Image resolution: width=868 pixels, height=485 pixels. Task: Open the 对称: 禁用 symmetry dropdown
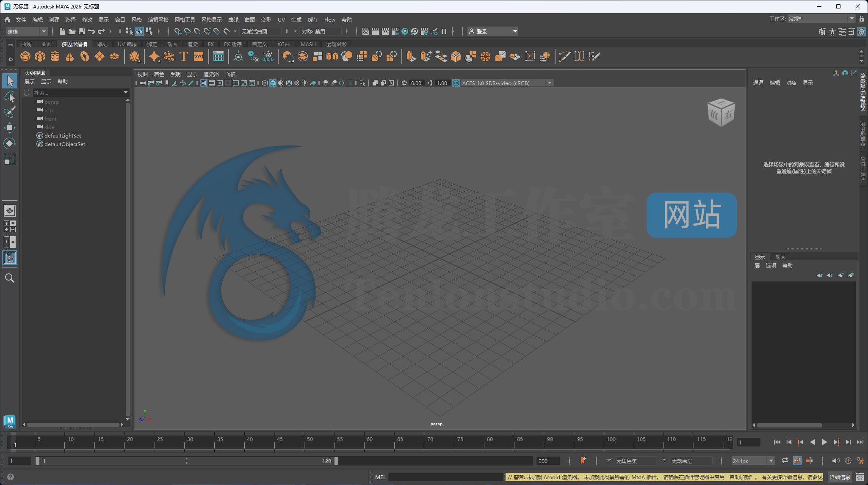[321, 31]
